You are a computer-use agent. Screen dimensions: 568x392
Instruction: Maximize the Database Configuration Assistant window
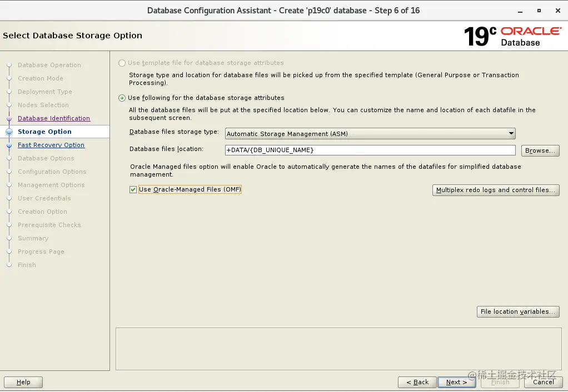click(x=539, y=11)
